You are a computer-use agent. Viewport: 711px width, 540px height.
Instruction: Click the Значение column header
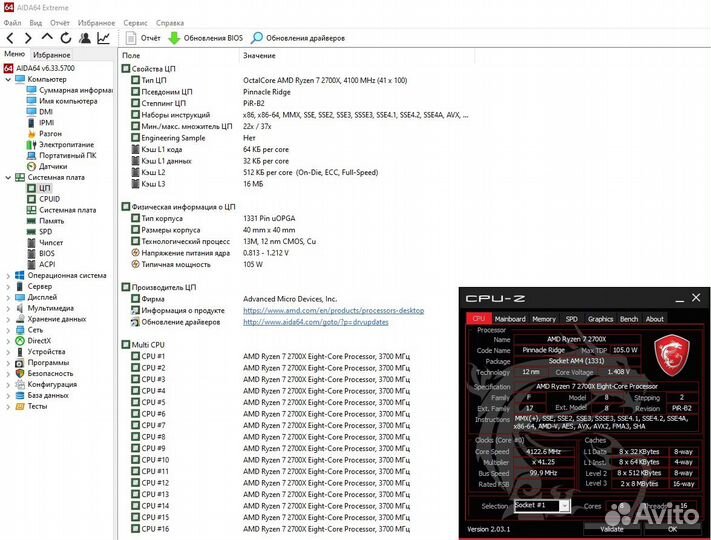(x=357, y=55)
